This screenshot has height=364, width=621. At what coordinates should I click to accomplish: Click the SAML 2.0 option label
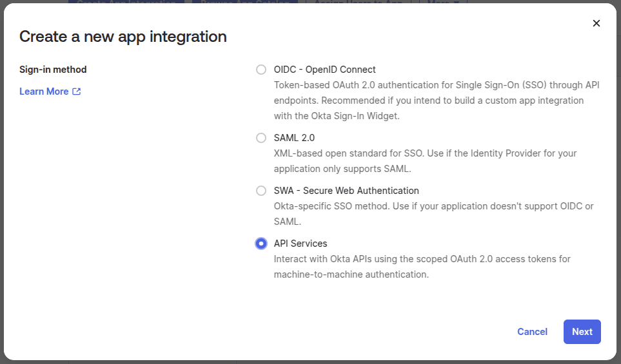(x=294, y=138)
